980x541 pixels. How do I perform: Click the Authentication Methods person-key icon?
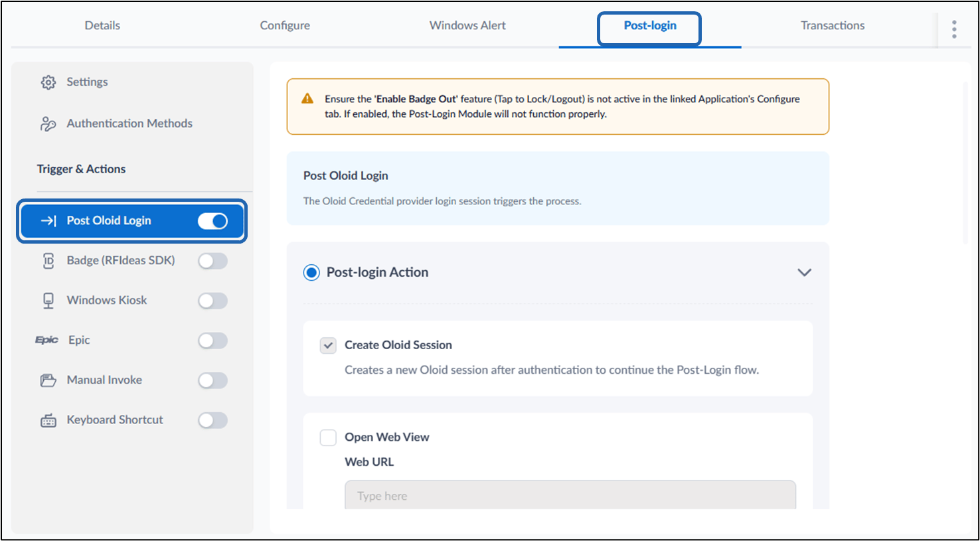[48, 124]
